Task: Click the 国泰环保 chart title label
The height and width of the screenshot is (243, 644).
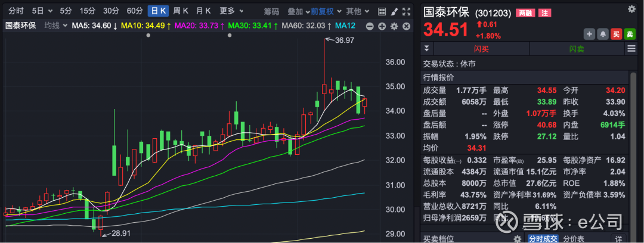Action: 20,26
